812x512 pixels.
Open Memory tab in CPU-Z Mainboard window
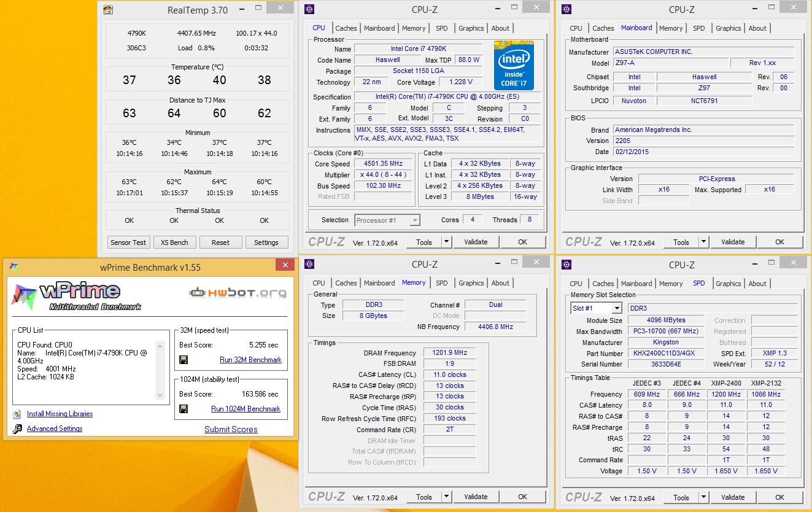click(x=671, y=28)
